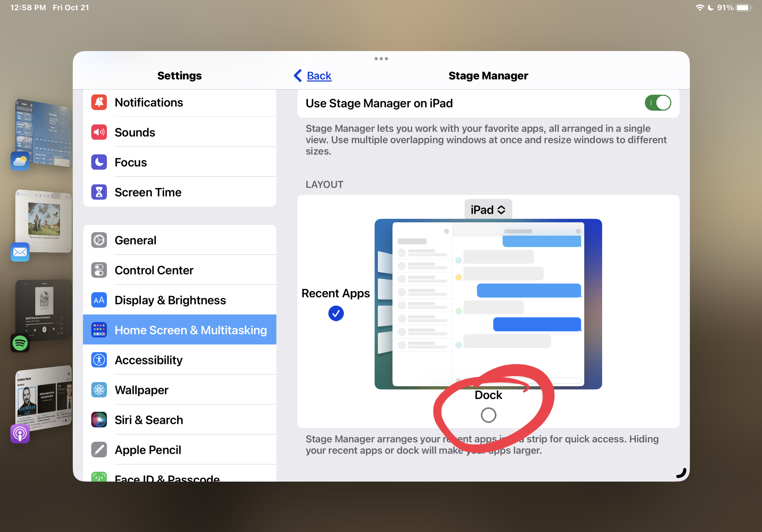
Task: Tap the General gear icon
Action: (x=99, y=240)
